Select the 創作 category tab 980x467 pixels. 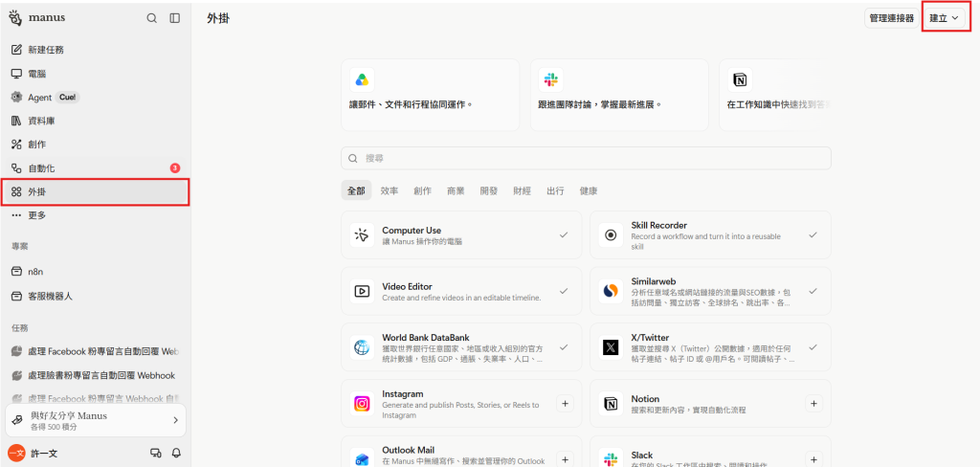(x=422, y=190)
